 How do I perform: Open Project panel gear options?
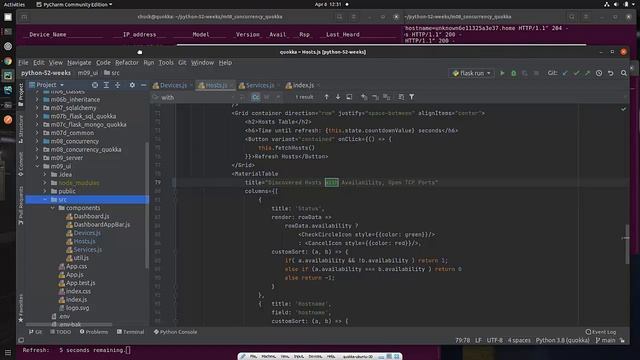132,85
